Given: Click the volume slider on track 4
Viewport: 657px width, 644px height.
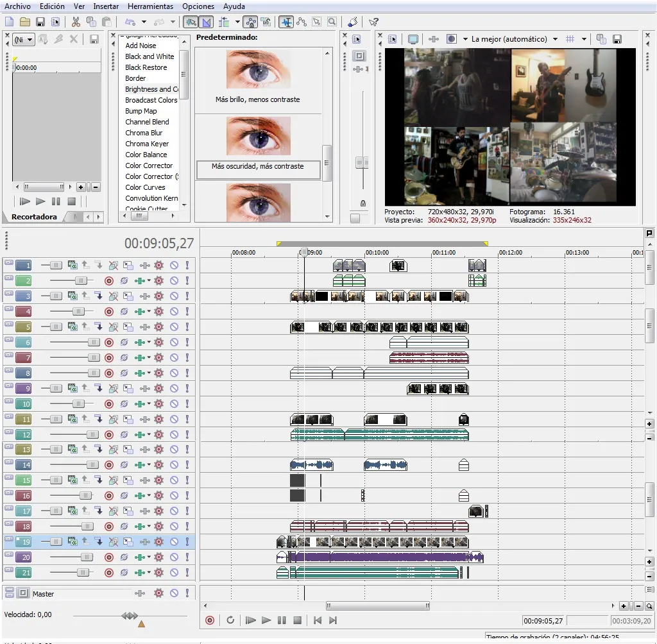Looking at the screenshot, I should [x=78, y=312].
